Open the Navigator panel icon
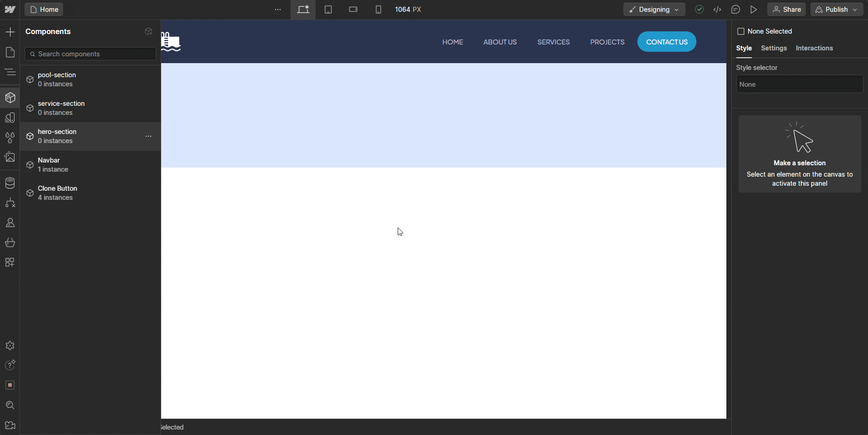Image resolution: width=868 pixels, height=435 pixels. click(10, 72)
